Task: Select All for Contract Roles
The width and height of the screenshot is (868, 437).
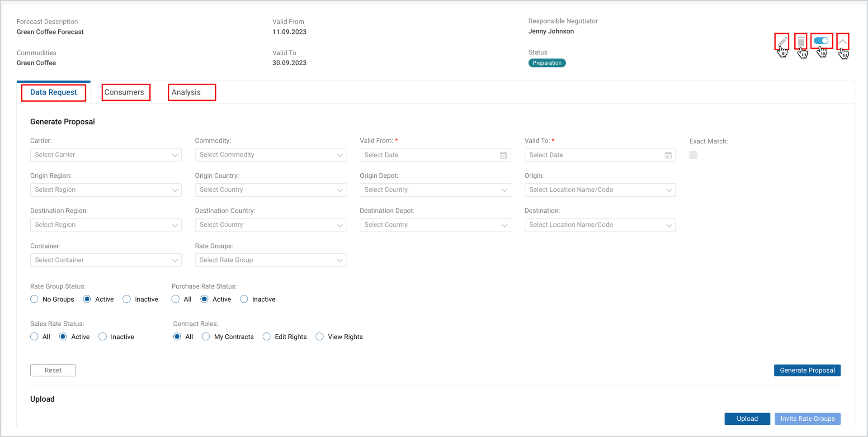Action: pos(177,337)
